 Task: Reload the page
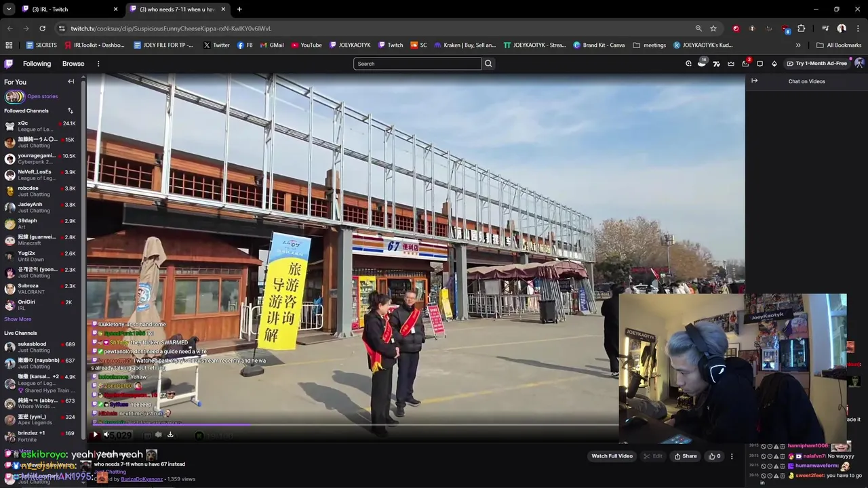tap(42, 28)
